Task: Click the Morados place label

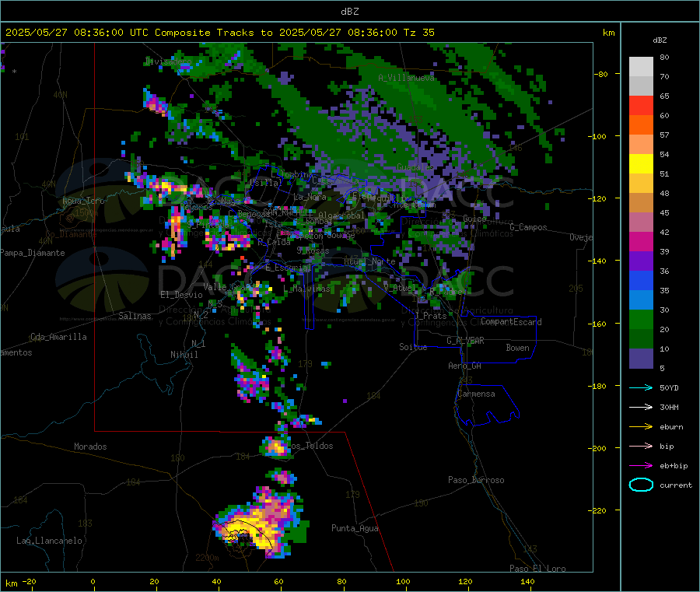Action: click(x=90, y=447)
